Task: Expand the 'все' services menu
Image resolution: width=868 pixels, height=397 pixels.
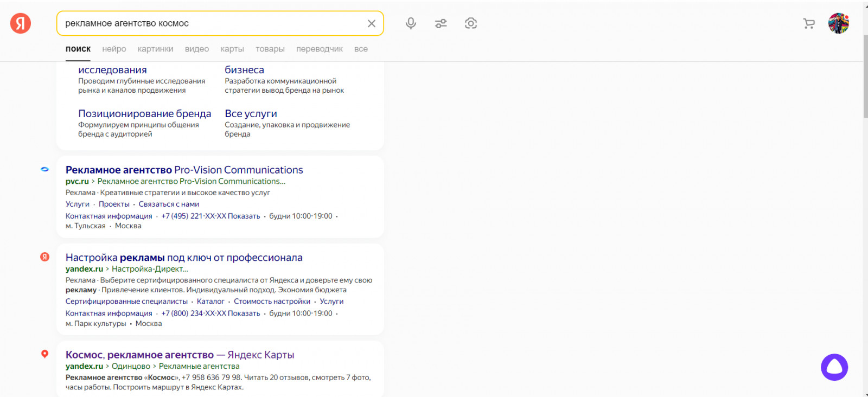Action: pos(361,49)
